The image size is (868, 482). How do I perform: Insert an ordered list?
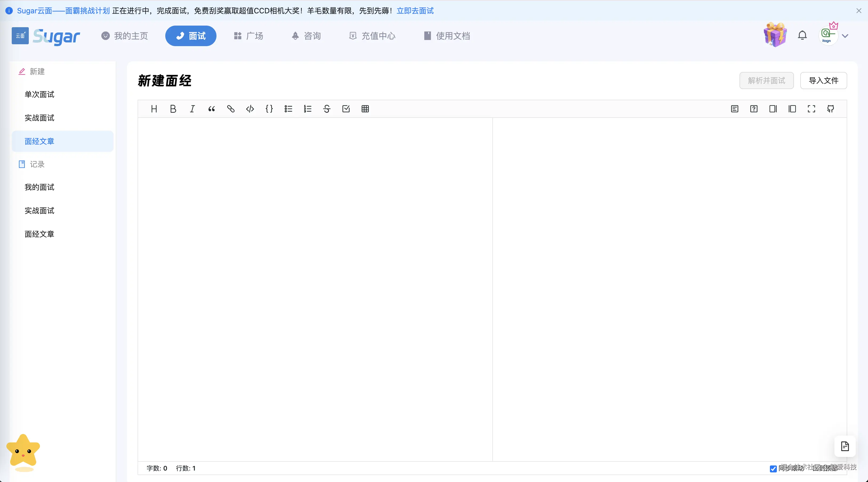pos(307,109)
